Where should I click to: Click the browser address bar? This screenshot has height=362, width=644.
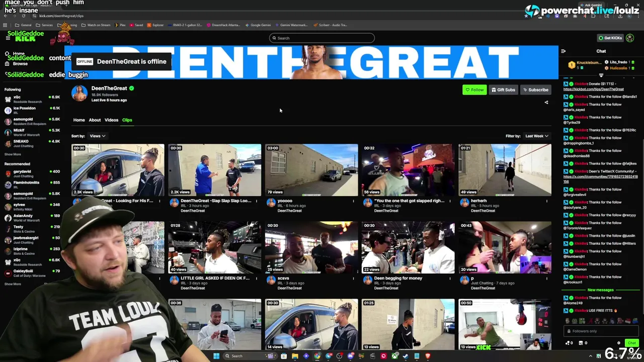282,16
